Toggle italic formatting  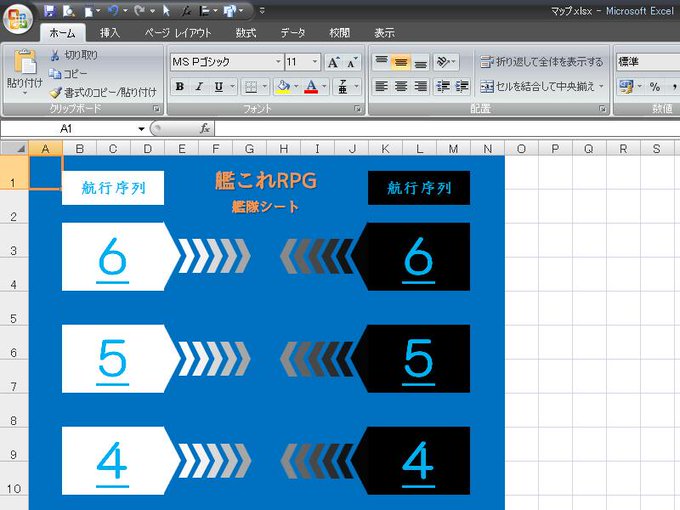[199, 87]
